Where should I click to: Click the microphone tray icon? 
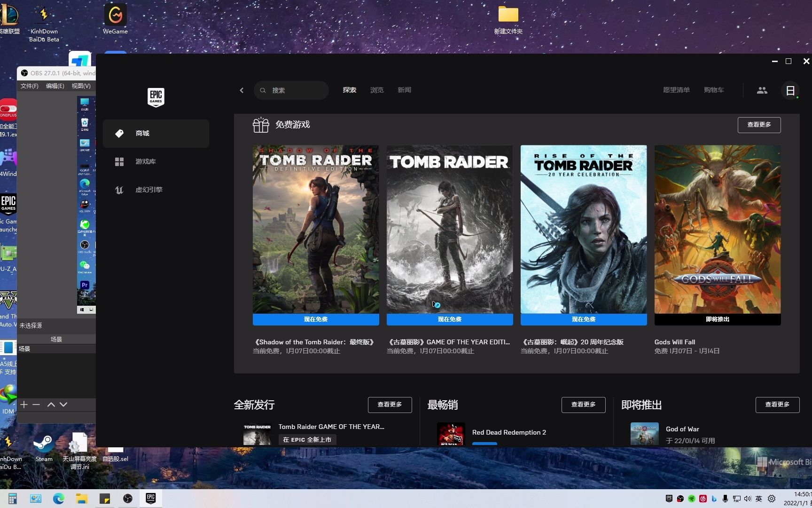tap(726, 499)
